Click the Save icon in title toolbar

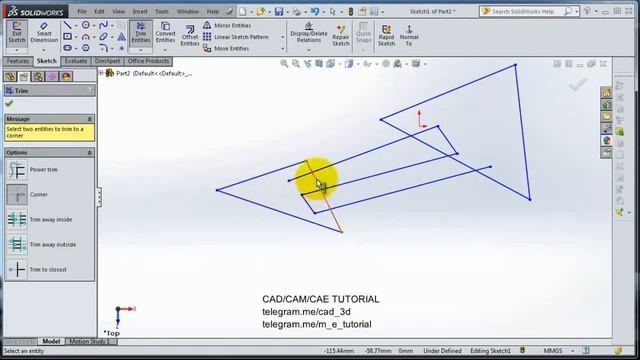(279, 11)
